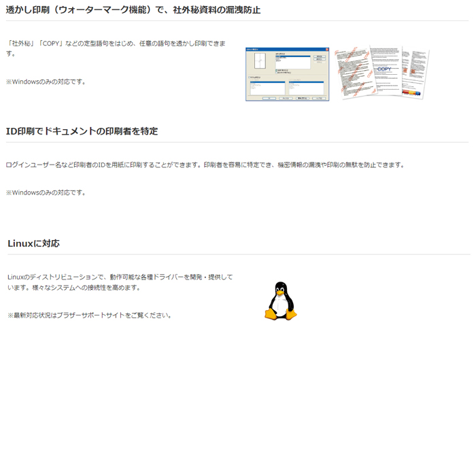
Task: Click the blue-highlighted watermark list in dialog image
Action: click(x=292, y=60)
